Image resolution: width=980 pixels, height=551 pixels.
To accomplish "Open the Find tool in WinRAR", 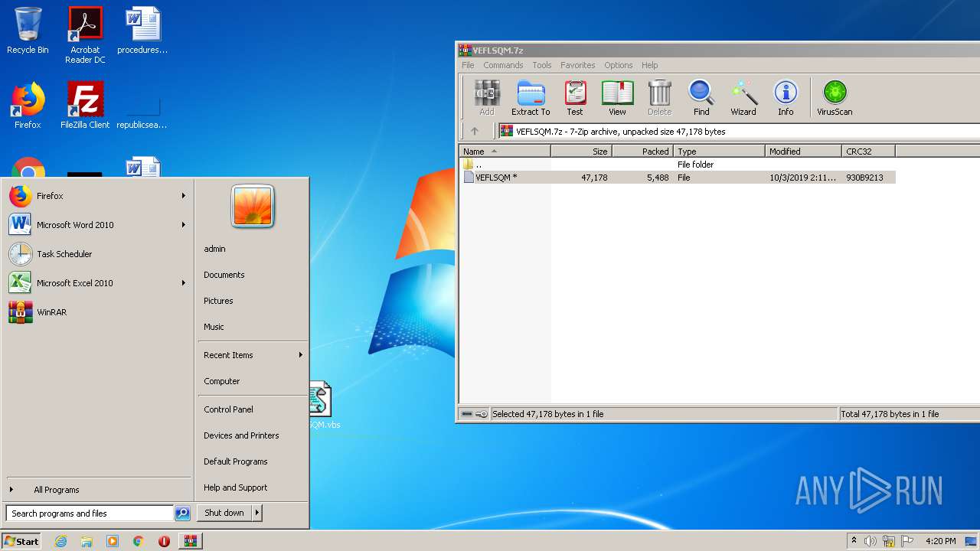I will click(701, 98).
